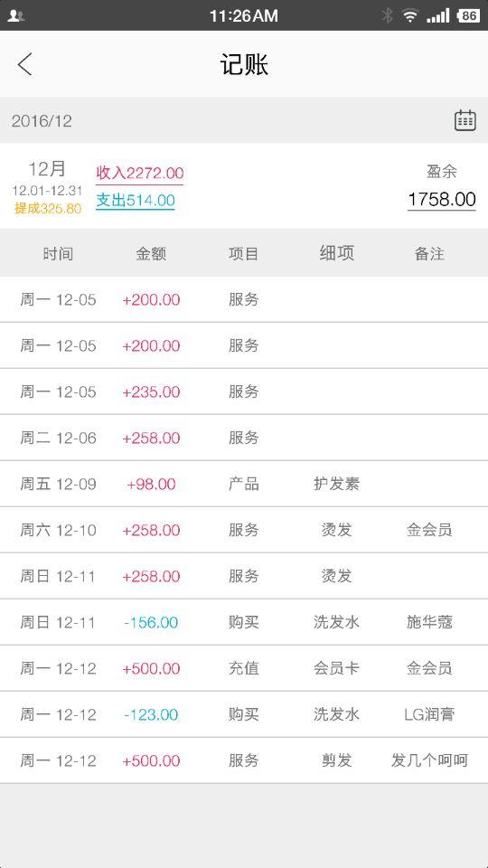Open the calendar date picker icon
Viewport: 488px width, 868px height.
coord(465,120)
